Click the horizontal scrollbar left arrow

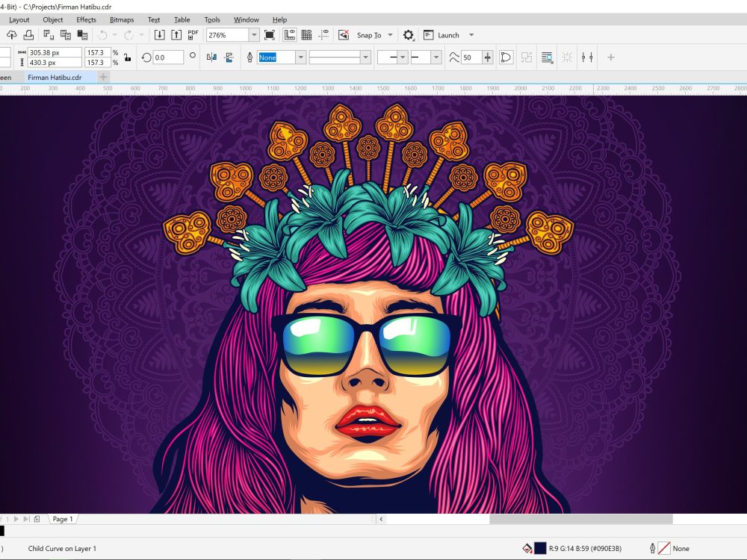(381, 519)
